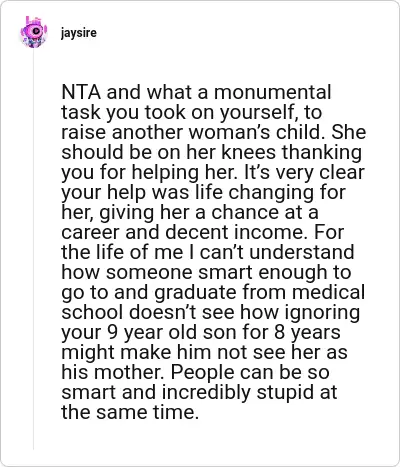Select the word 'understand' in the comment

(x=302, y=252)
